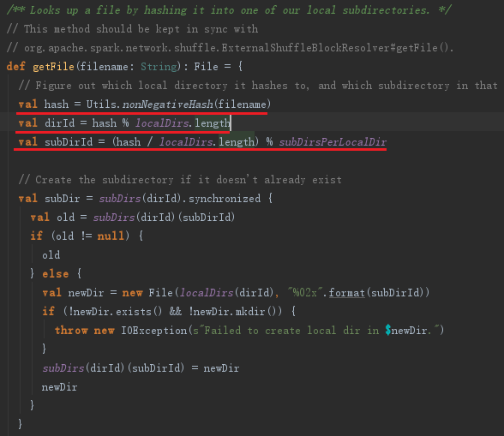The image size is (504, 436).
Task: Click the underlined format method
Action: coord(347,293)
